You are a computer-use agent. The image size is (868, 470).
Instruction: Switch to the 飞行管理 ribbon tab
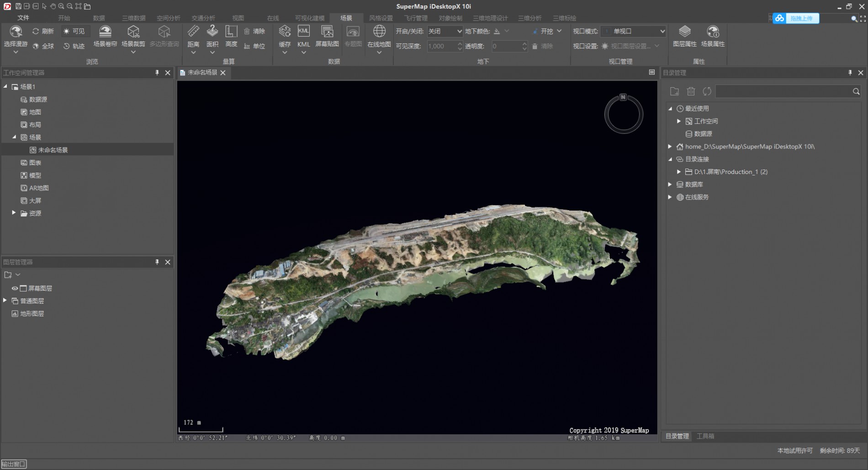pos(416,18)
